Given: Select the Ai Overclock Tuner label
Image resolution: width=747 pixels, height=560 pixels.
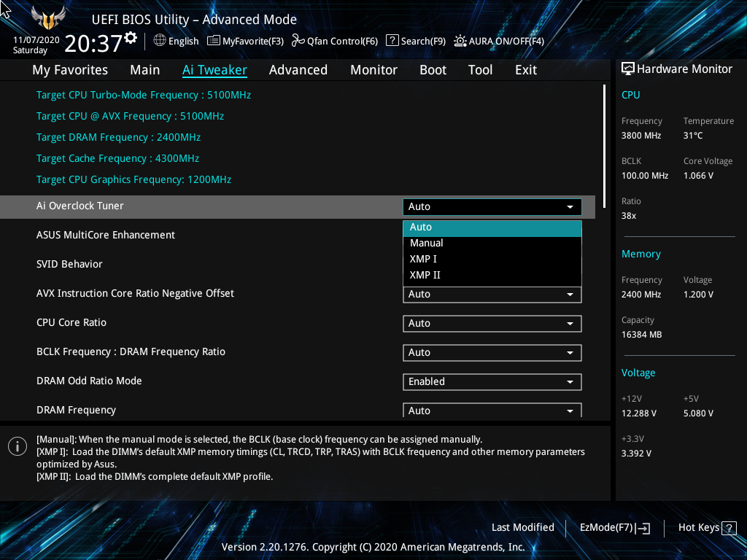Looking at the screenshot, I should (x=80, y=206).
